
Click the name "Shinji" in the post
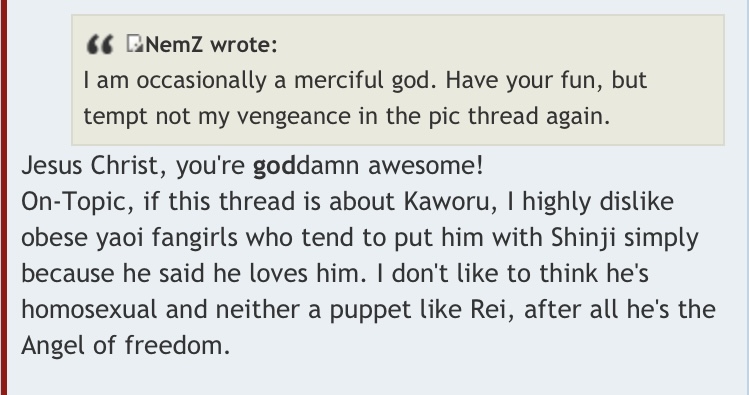coord(583,238)
